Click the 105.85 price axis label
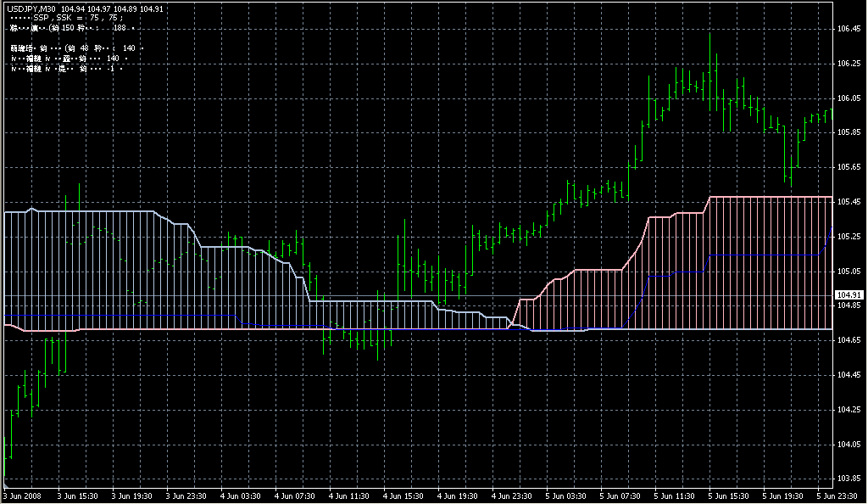Viewport: 868px width, 504px height. [x=849, y=132]
